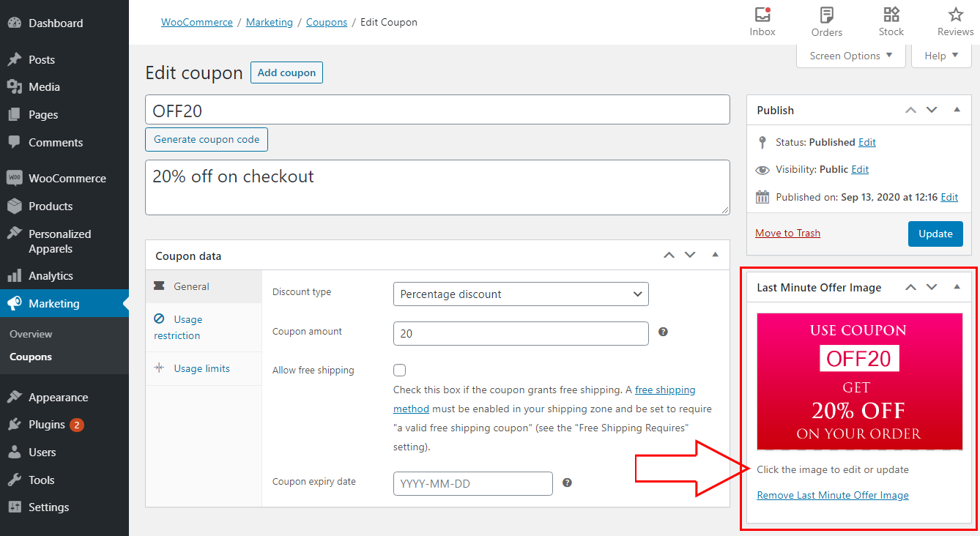Screen dimensions: 980x536
Task: Expand the Help dropdown tab
Action: (941, 56)
